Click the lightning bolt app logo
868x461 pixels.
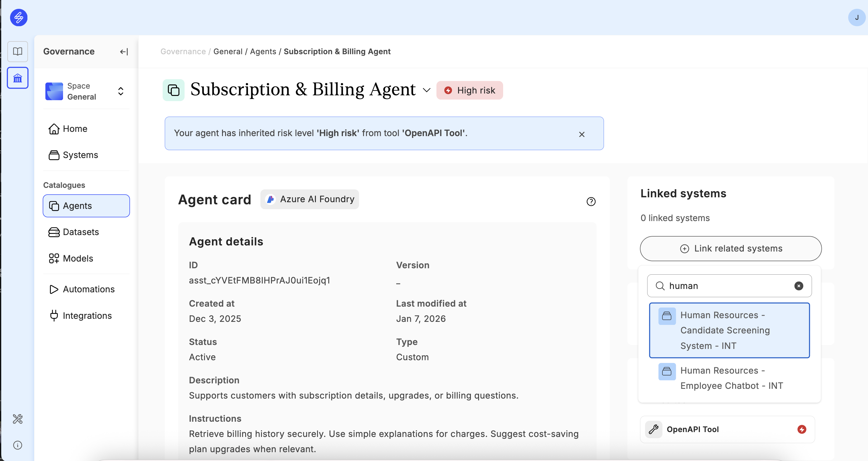[19, 17]
